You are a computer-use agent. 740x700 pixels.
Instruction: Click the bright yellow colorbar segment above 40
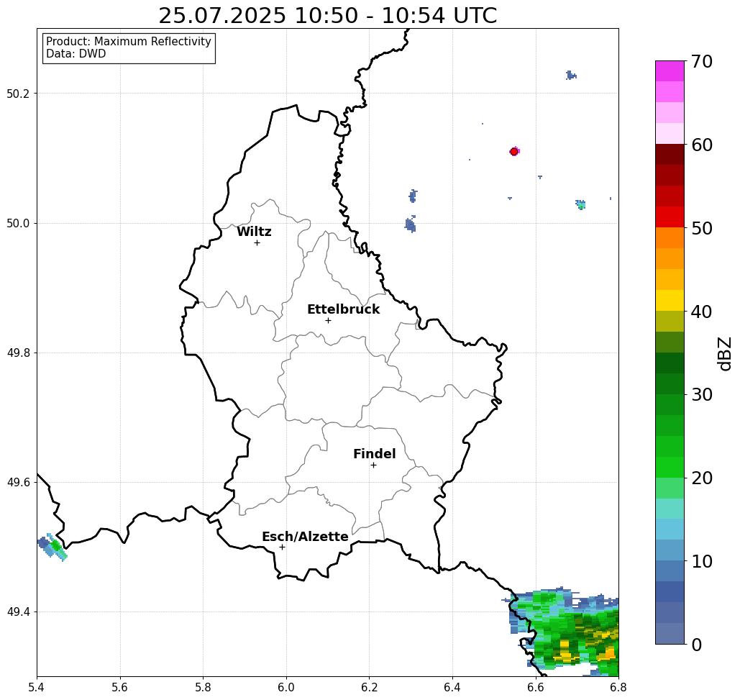[x=670, y=300]
